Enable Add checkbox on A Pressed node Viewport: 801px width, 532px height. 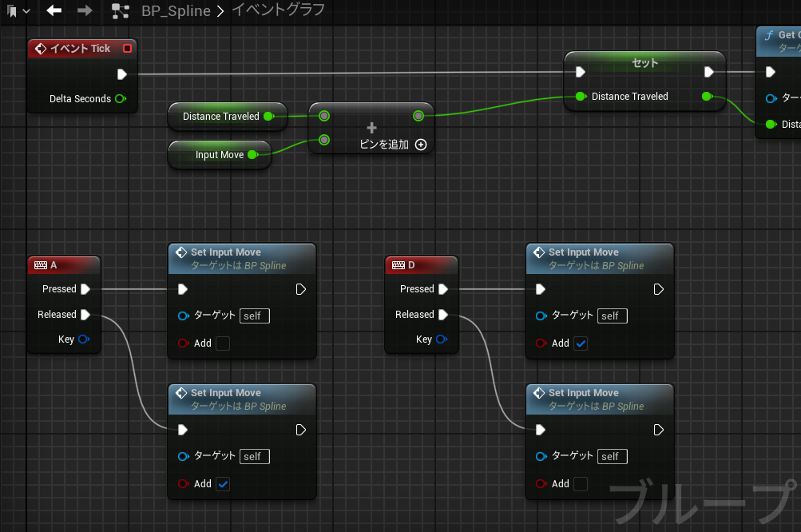click(223, 343)
